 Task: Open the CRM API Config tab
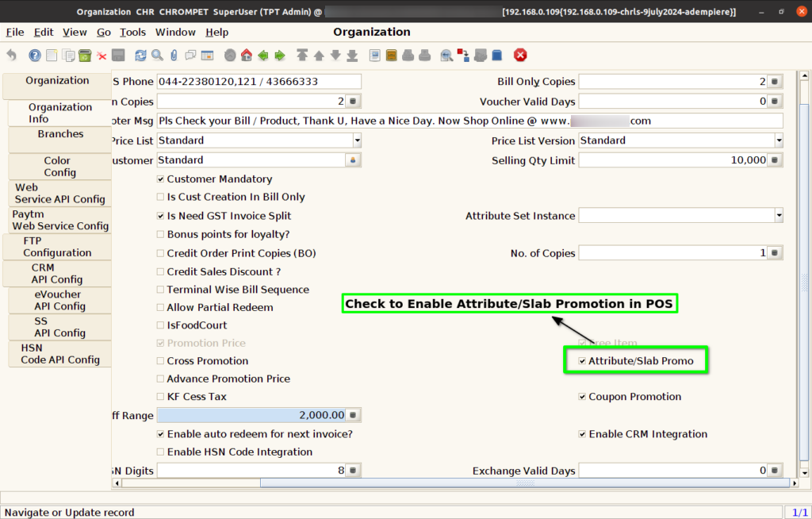[x=57, y=273]
